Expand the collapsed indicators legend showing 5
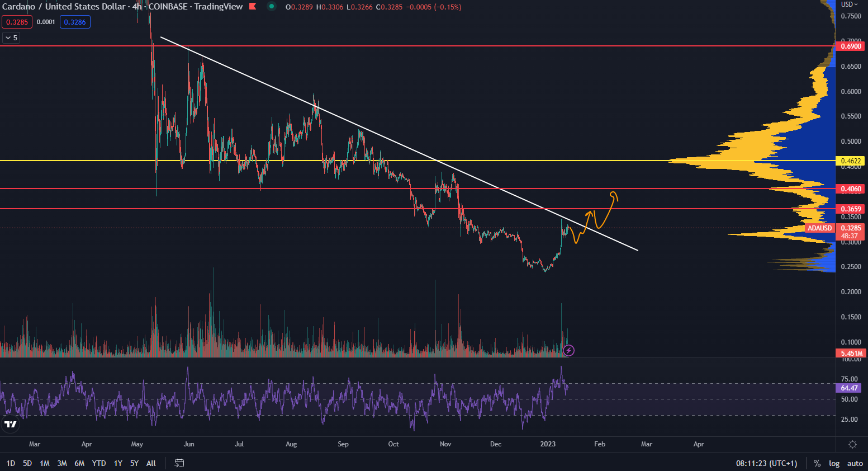The image size is (868, 471). tap(11, 37)
